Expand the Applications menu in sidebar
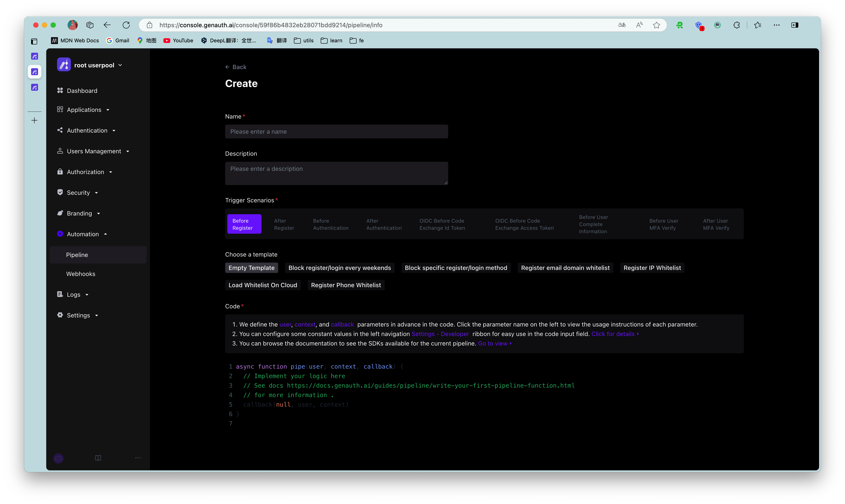This screenshot has width=845, height=504. (84, 110)
